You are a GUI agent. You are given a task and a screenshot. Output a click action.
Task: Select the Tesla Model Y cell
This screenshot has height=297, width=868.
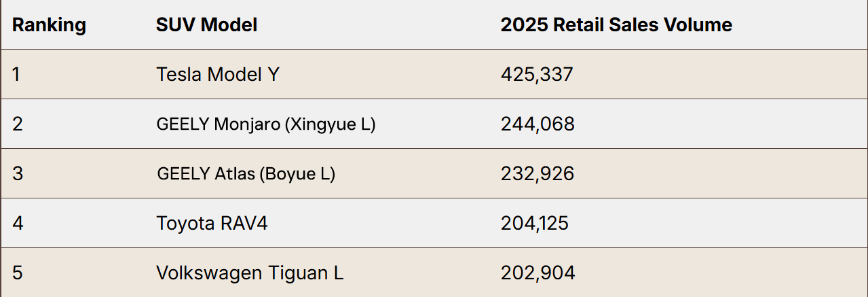click(217, 74)
